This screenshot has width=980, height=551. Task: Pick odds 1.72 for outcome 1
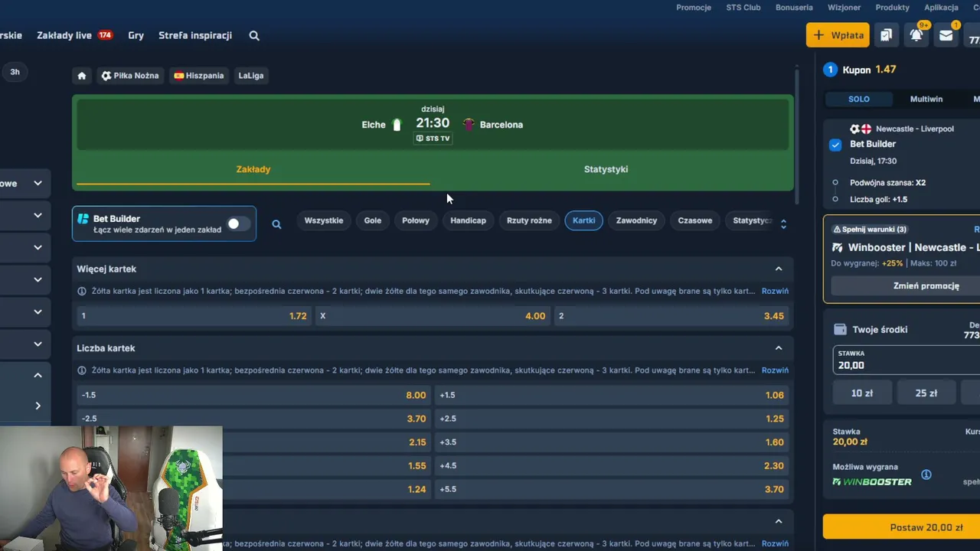click(194, 316)
